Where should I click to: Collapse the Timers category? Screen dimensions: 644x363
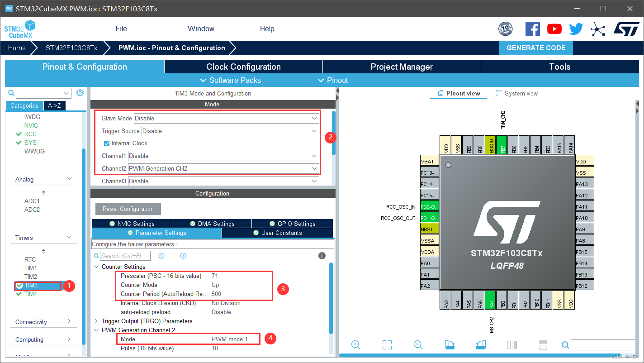point(69,237)
